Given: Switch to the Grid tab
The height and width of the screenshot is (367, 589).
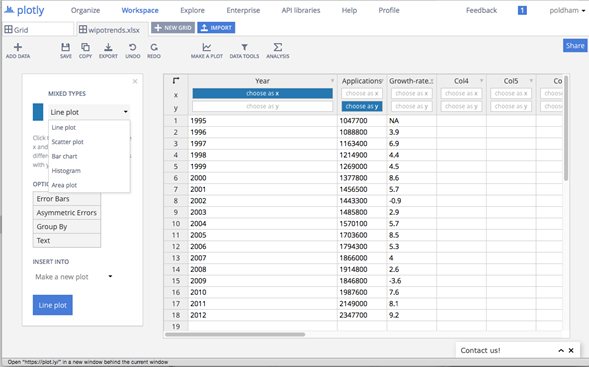Looking at the screenshot, I should click(38, 30).
